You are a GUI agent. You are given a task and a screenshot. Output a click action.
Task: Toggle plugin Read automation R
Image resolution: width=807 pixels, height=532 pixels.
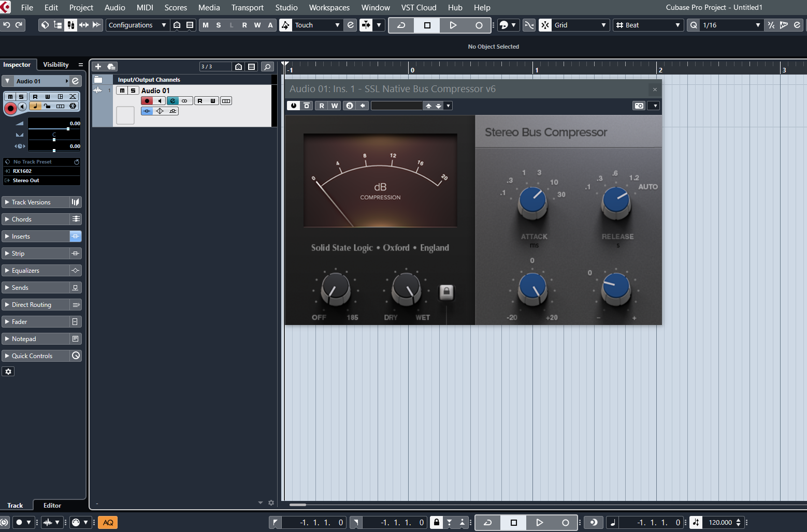tap(322, 106)
